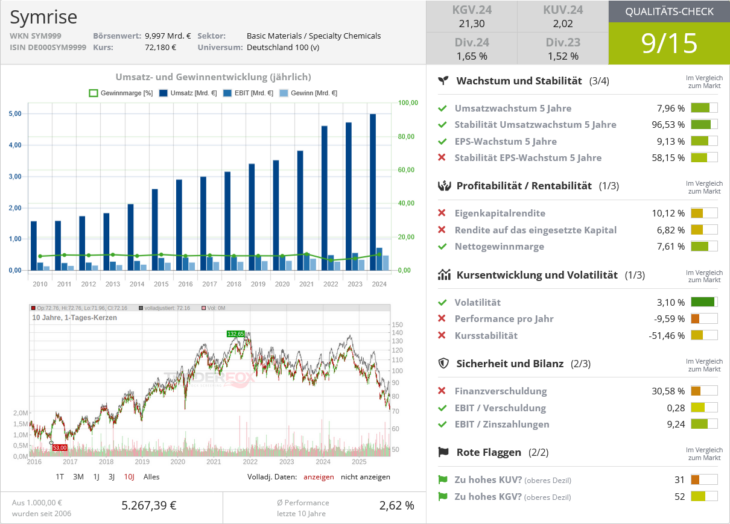Toggle the Umsatz [Mrd. €] legend series
The image size is (730, 524).
181,92
